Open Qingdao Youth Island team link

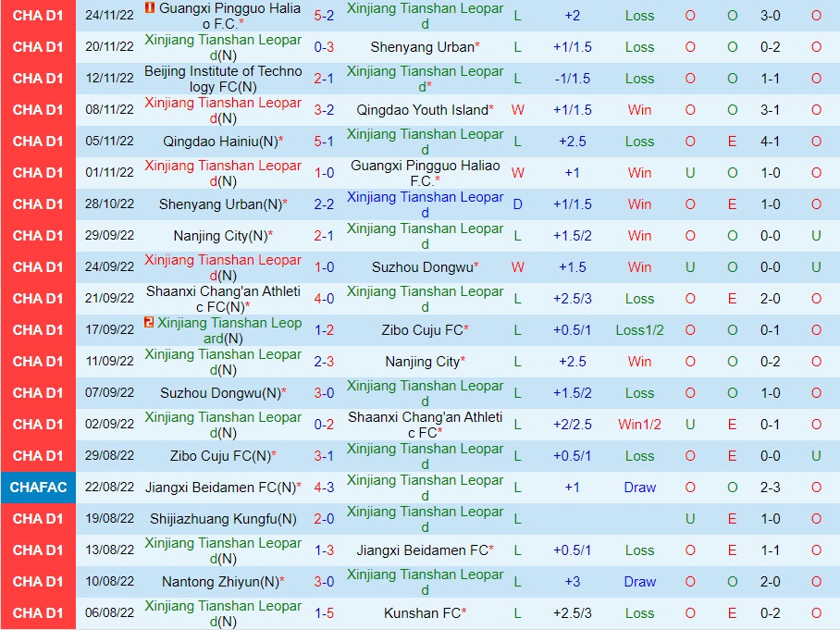[425, 110]
